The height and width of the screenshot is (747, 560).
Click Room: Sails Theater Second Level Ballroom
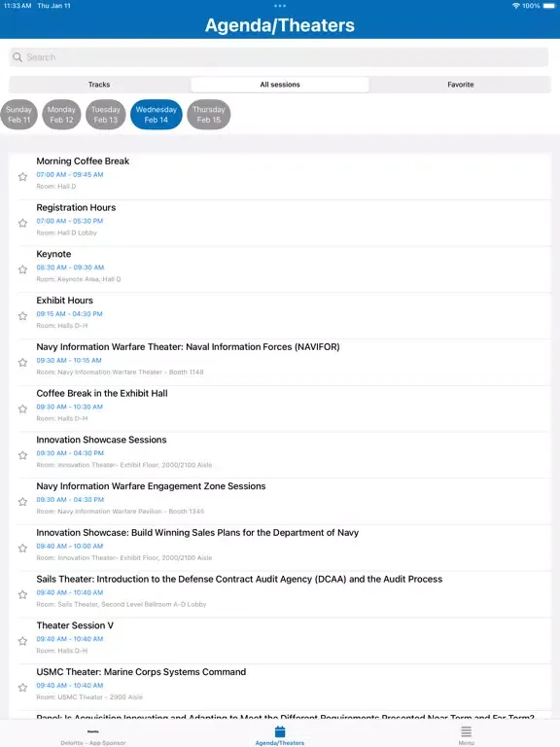pos(122,604)
